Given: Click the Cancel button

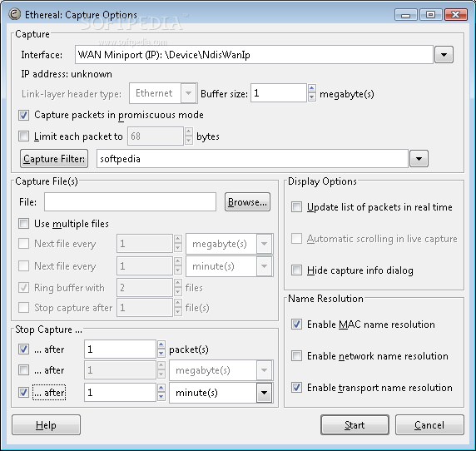Looking at the screenshot, I should [429, 425].
